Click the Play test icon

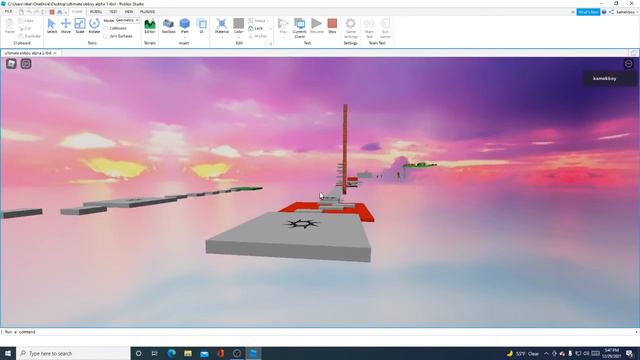(283, 24)
